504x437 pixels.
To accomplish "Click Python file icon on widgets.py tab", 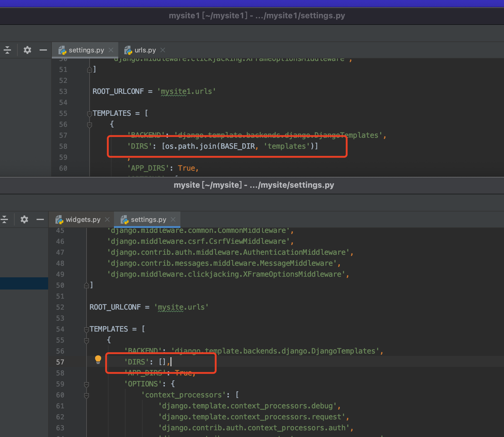I will (x=59, y=220).
